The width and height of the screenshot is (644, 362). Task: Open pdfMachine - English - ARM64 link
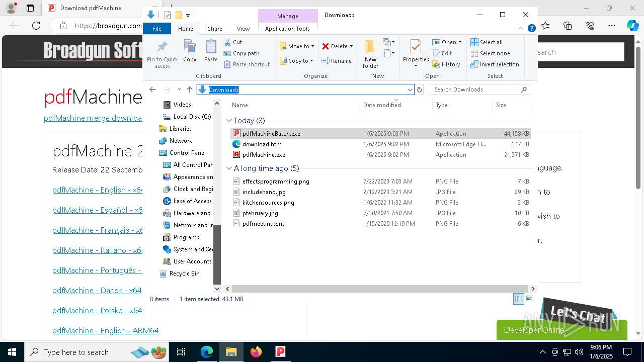pos(106,331)
